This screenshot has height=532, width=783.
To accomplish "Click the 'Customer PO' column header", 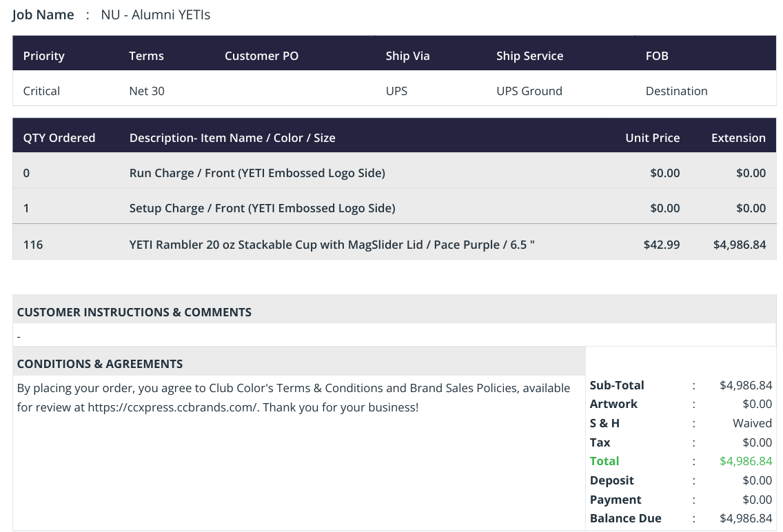I will click(x=262, y=56).
